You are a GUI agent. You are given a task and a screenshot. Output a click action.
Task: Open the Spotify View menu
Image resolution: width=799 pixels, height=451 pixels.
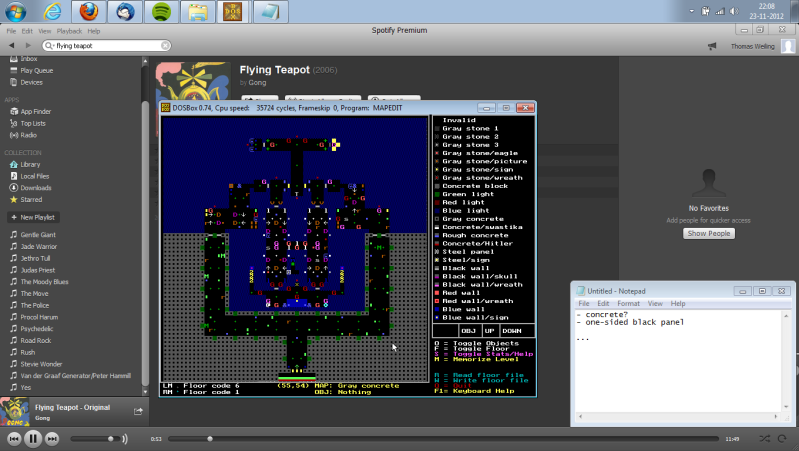pyautogui.click(x=45, y=31)
